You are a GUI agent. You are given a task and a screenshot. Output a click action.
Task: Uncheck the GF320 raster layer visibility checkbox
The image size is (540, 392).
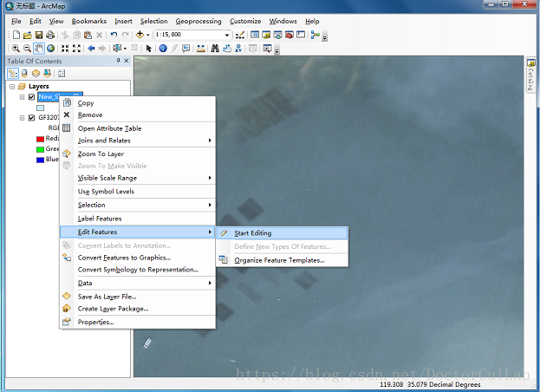[31, 118]
